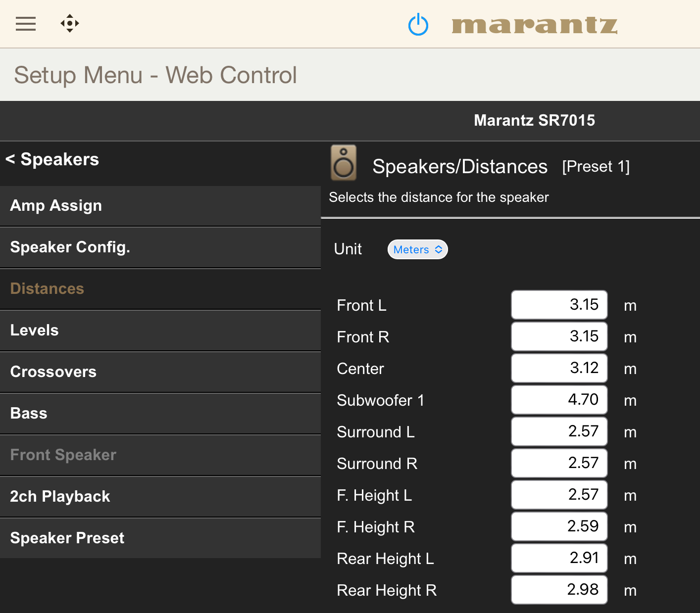Image resolution: width=700 pixels, height=613 pixels.
Task: Open the 2ch Playback menu item
Action: coord(160,497)
